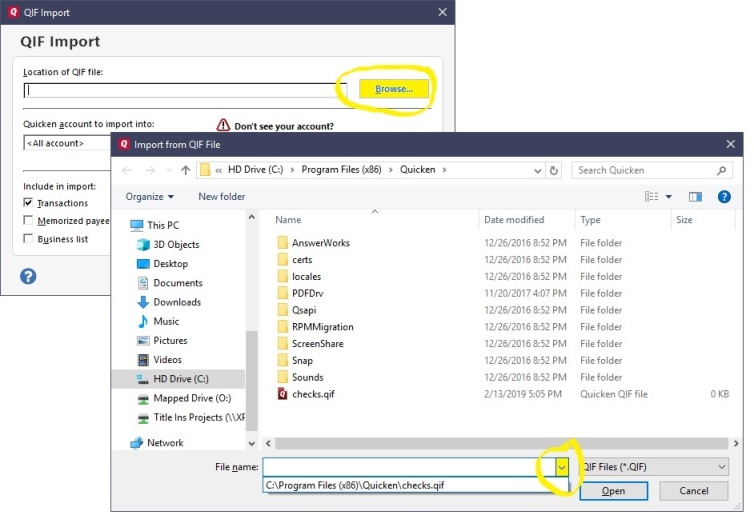Screen dimensions: 754x523
Task: Click New folder
Action: click(222, 197)
